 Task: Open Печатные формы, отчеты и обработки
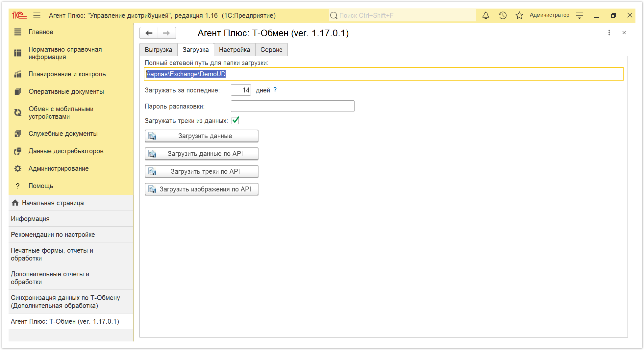click(71, 254)
